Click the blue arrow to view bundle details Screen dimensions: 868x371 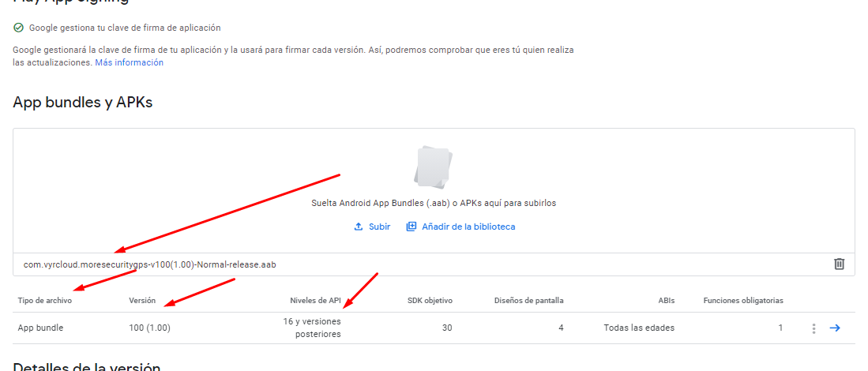point(835,328)
